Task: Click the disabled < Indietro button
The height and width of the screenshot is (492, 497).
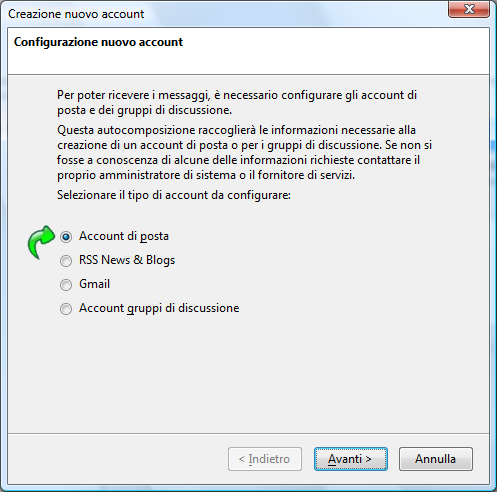Action: tap(265, 459)
